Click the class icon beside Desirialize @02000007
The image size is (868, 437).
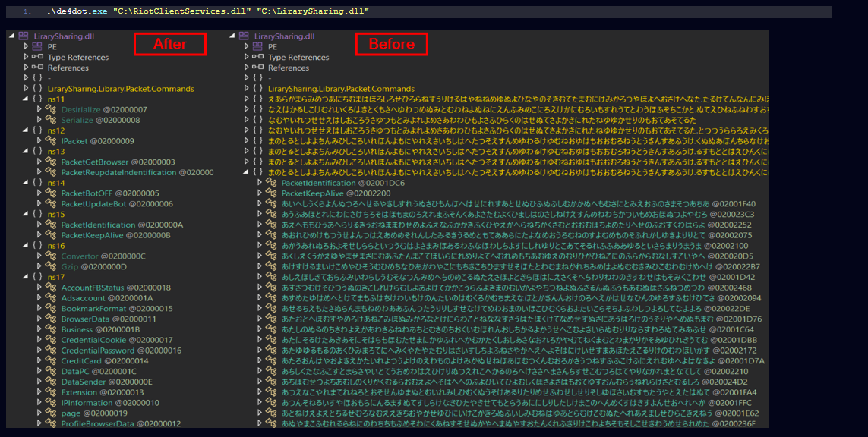point(51,109)
